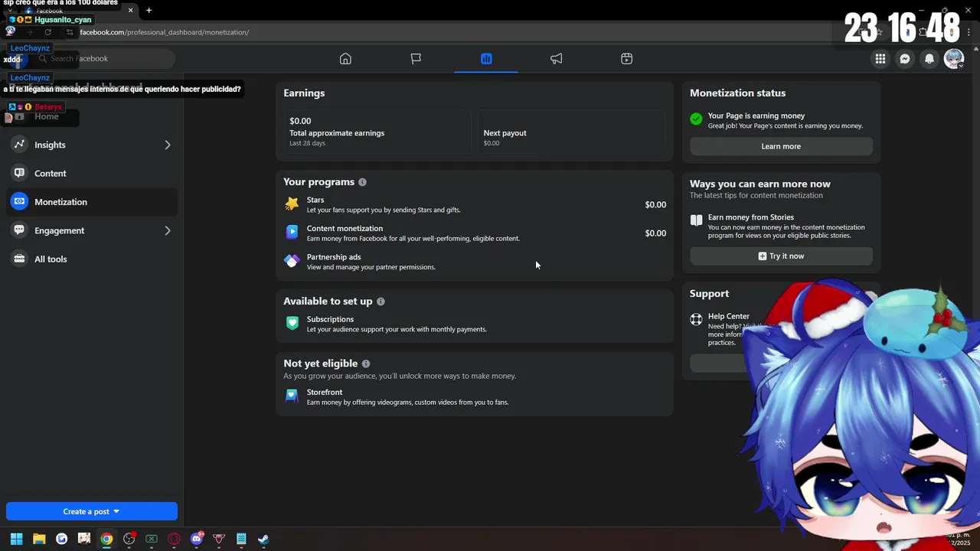This screenshot has width=980, height=551.
Task: Open Google Chrome from the taskbar
Action: coord(106,539)
